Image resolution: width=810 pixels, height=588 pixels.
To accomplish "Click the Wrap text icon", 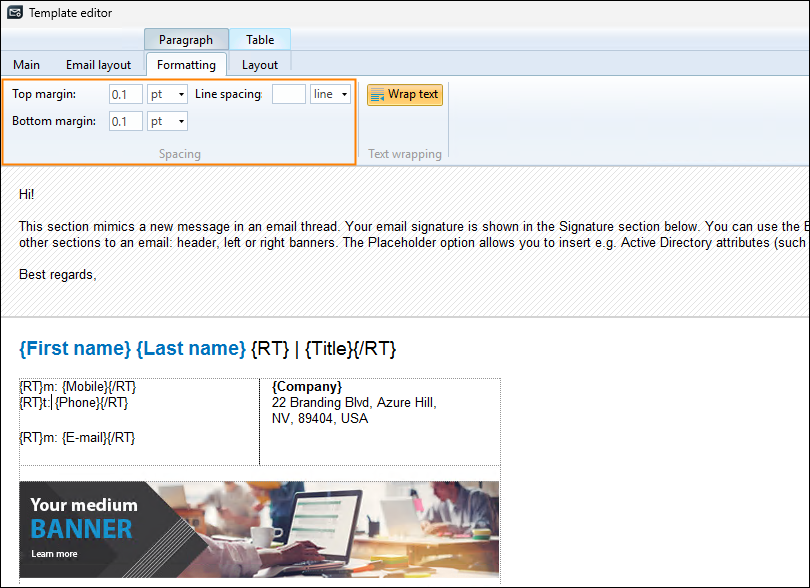I will (x=379, y=94).
